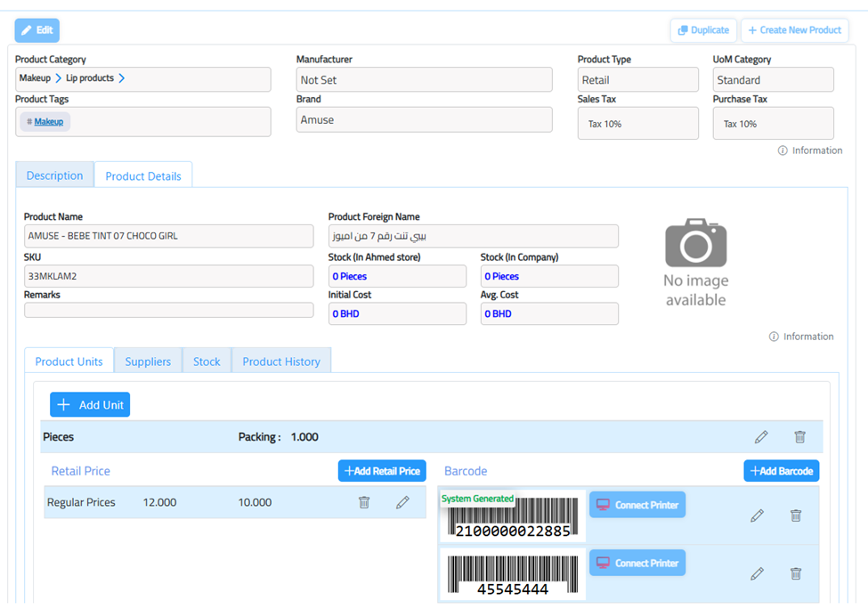This screenshot has height=609, width=868.
Task: Open the Product Type Retail field
Action: [x=637, y=80]
